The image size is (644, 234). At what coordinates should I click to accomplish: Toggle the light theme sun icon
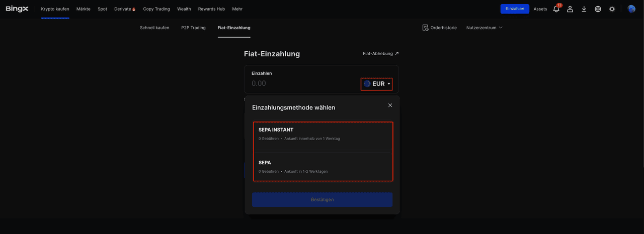[612, 9]
